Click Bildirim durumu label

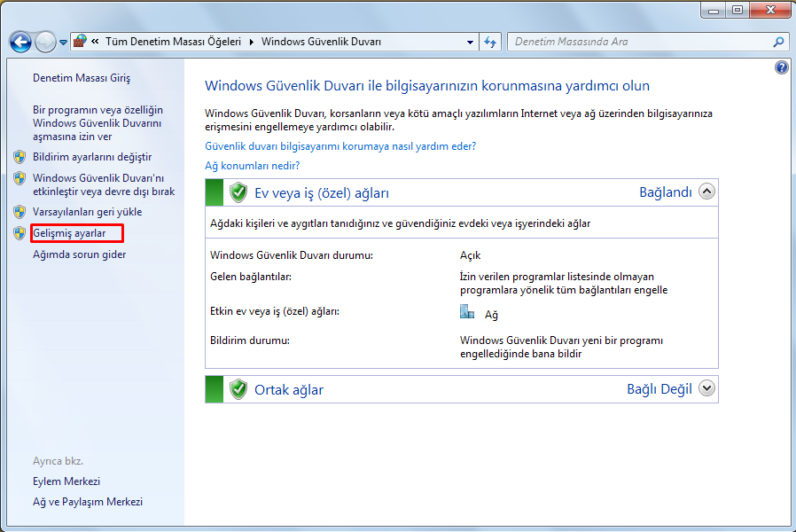[x=250, y=340]
